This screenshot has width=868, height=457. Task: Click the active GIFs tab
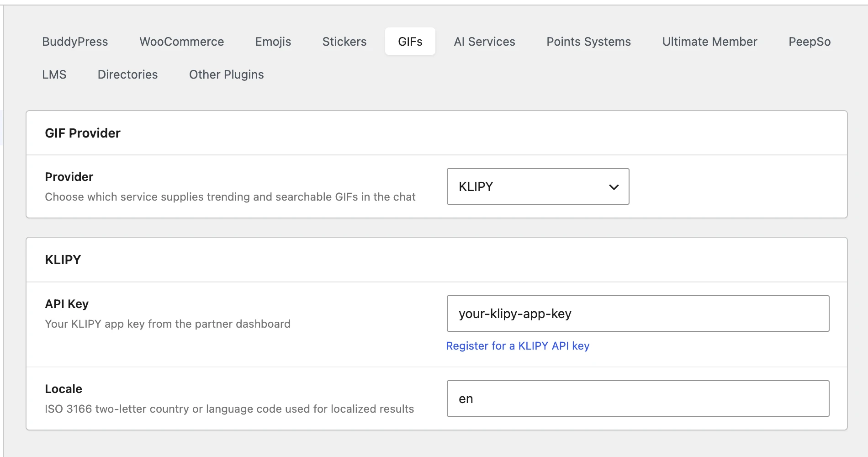tap(410, 42)
